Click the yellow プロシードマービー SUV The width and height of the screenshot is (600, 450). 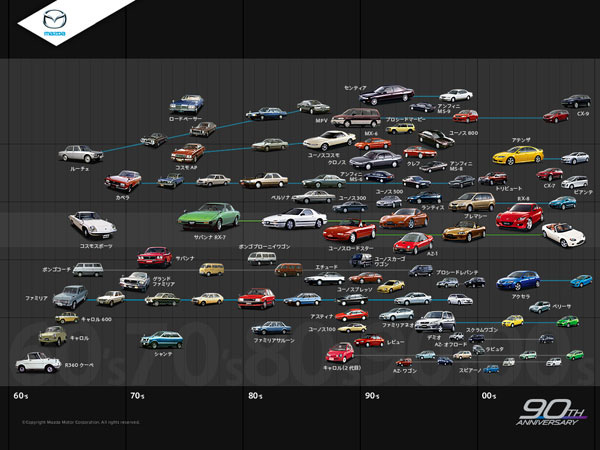[x=400, y=129]
